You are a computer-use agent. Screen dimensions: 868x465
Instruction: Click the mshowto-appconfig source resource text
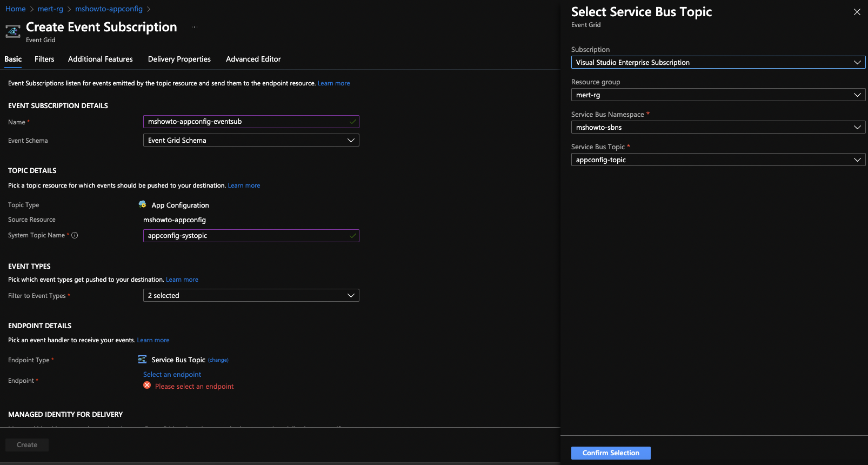[175, 220]
